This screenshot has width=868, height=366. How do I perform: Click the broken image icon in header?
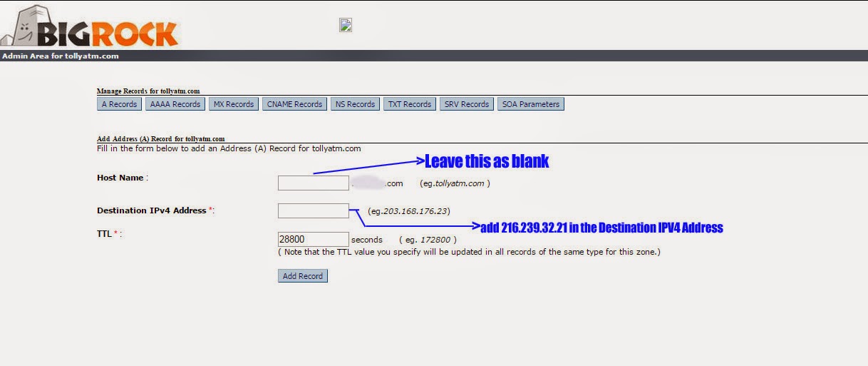(346, 25)
